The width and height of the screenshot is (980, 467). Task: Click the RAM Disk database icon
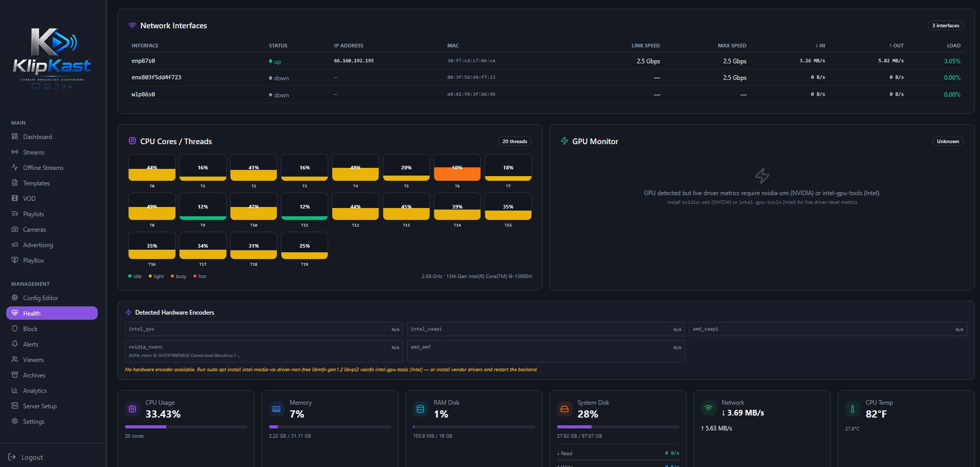click(420, 409)
